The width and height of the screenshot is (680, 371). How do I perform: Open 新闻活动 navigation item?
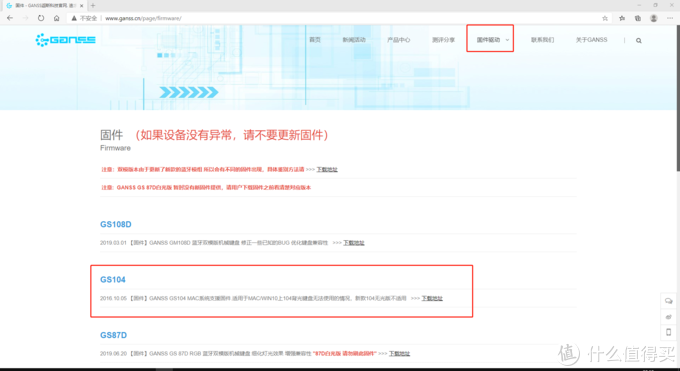pos(354,40)
